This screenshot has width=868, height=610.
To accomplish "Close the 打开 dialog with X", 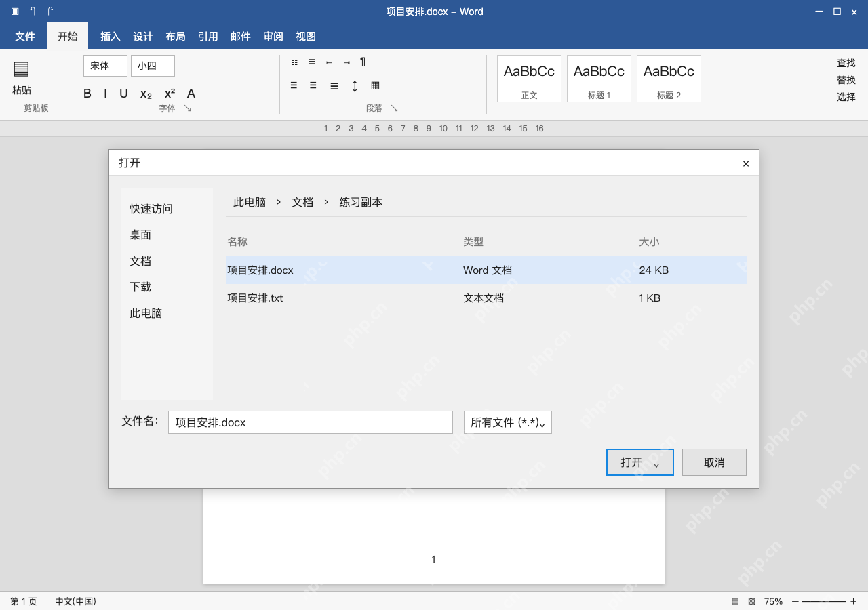I will pyautogui.click(x=746, y=163).
